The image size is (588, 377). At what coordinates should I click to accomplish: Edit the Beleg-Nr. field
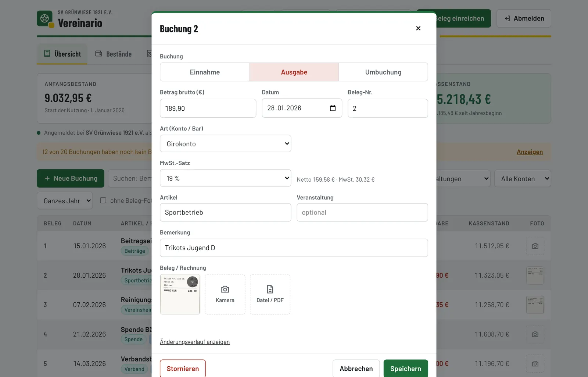388,108
